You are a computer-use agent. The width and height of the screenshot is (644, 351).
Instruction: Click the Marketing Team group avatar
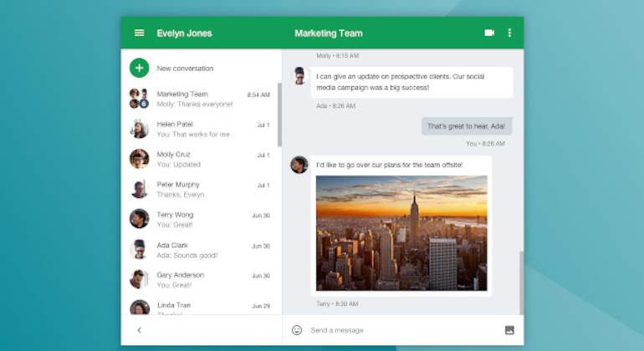coord(139,99)
